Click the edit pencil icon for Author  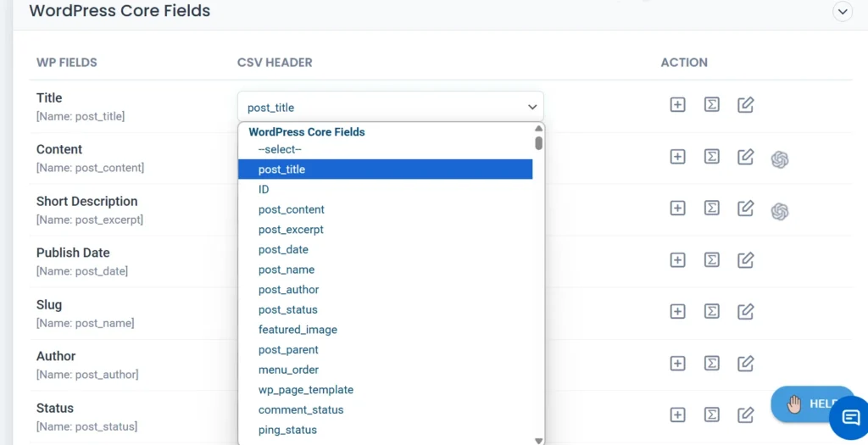(x=746, y=364)
